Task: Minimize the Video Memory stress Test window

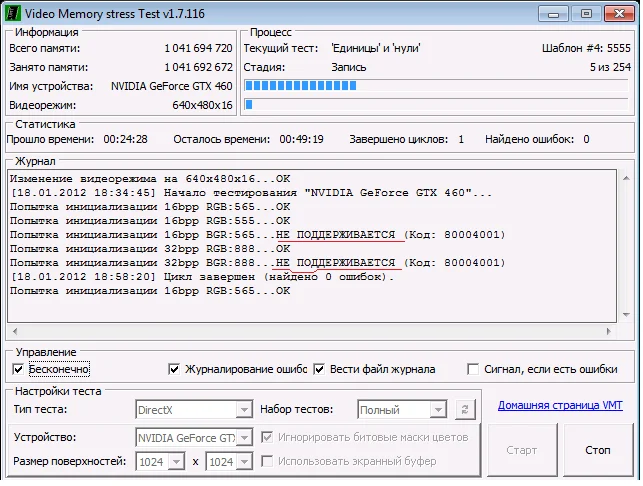Action: pyautogui.click(x=553, y=14)
